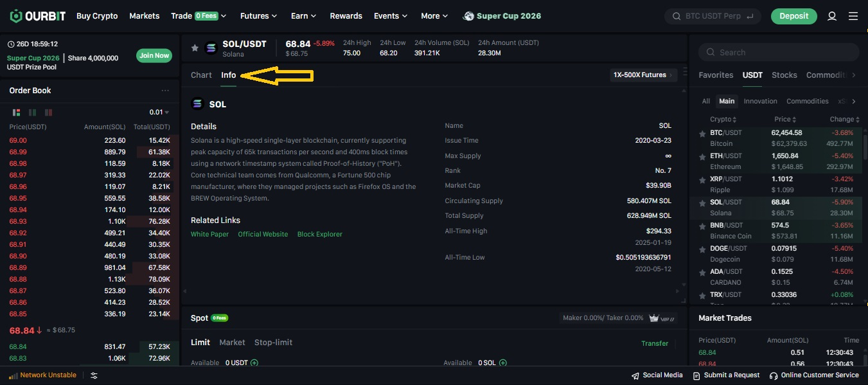Open the SOL Block Explorer link
The width and height of the screenshot is (868, 385).
pyautogui.click(x=320, y=235)
